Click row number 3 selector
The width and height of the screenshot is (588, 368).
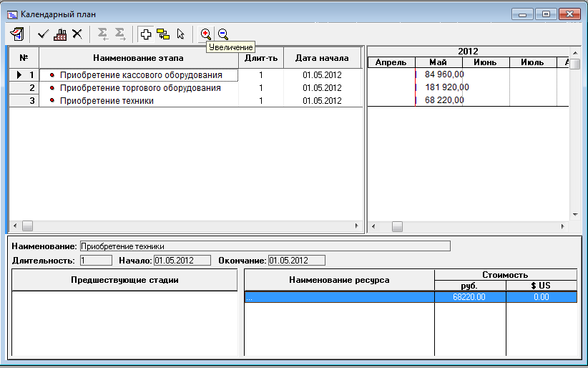click(x=24, y=101)
